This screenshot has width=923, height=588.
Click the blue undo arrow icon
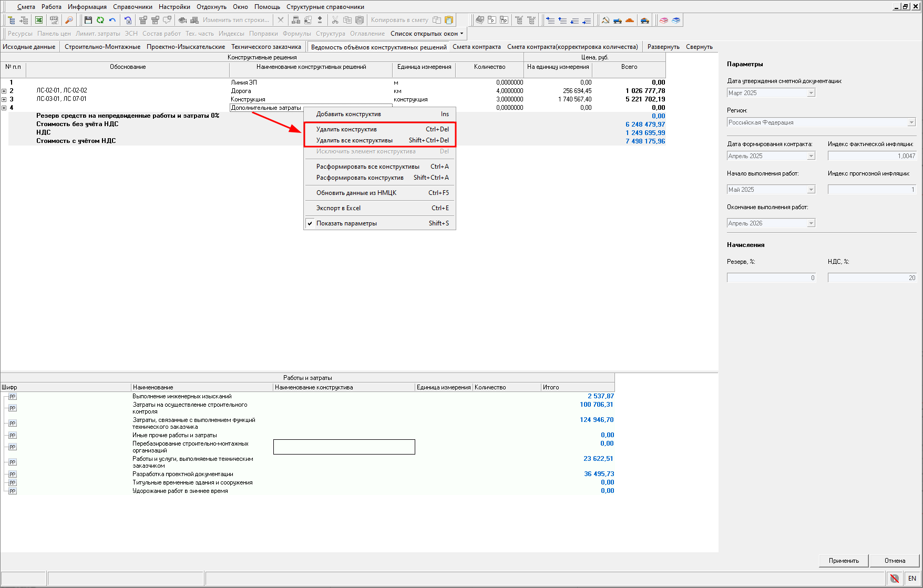point(112,20)
